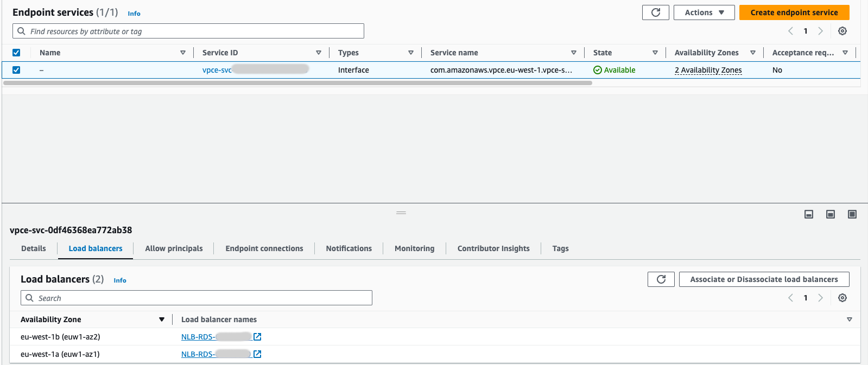The image size is (868, 365).
Task: Go to previous page of endpoint services
Action: point(790,31)
